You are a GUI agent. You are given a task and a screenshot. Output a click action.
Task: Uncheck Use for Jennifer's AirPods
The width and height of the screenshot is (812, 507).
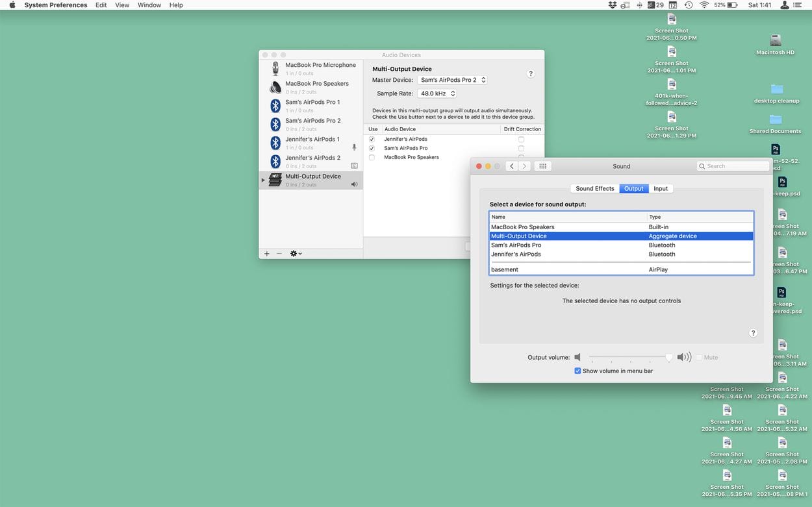tap(372, 139)
